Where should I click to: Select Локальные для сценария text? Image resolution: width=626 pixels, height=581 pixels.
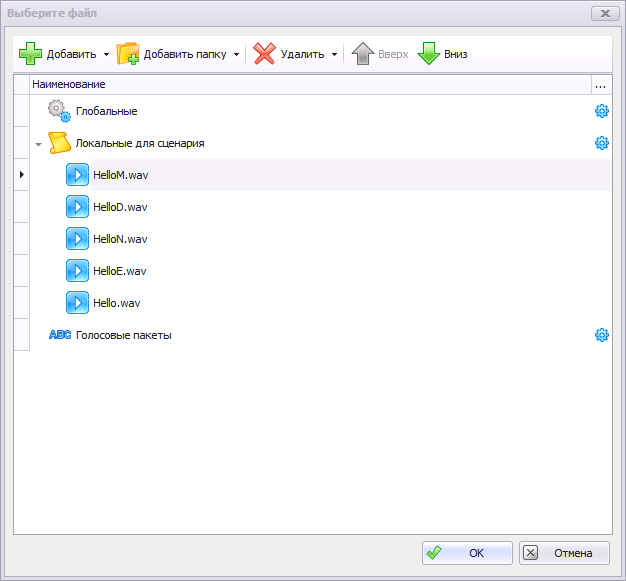coord(140,143)
